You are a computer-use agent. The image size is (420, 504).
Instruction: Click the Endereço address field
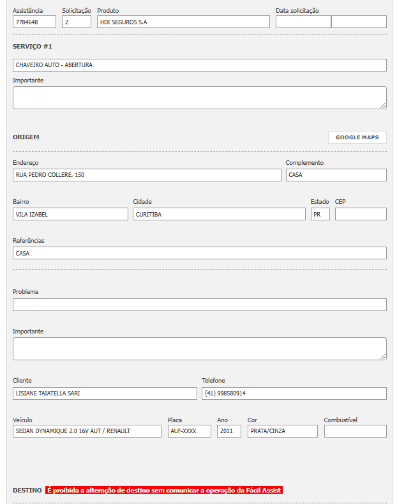147,175
